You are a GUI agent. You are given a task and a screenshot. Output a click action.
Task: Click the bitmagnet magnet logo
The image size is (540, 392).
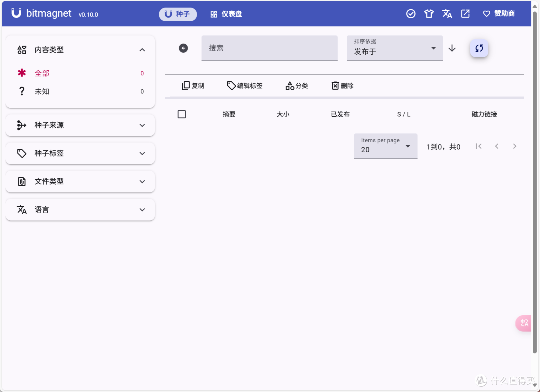pyautogui.click(x=16, y=13)
